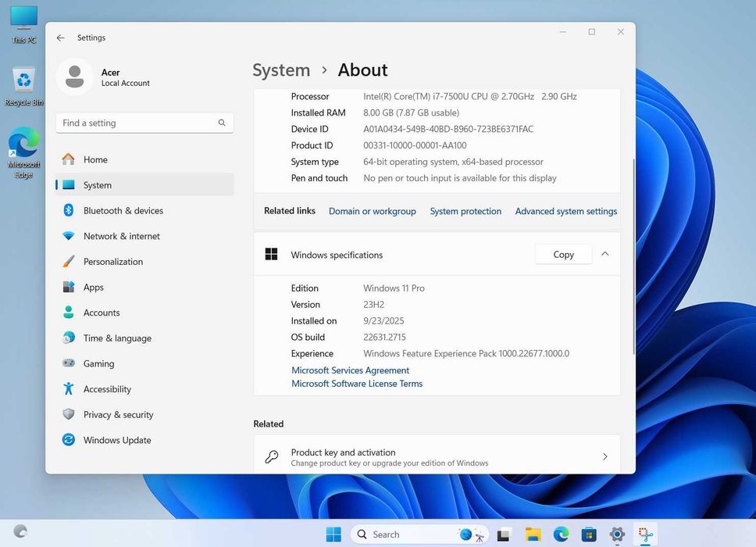
Task: Click the About page vertical scrollbar
Action: [x=633, y=256]
